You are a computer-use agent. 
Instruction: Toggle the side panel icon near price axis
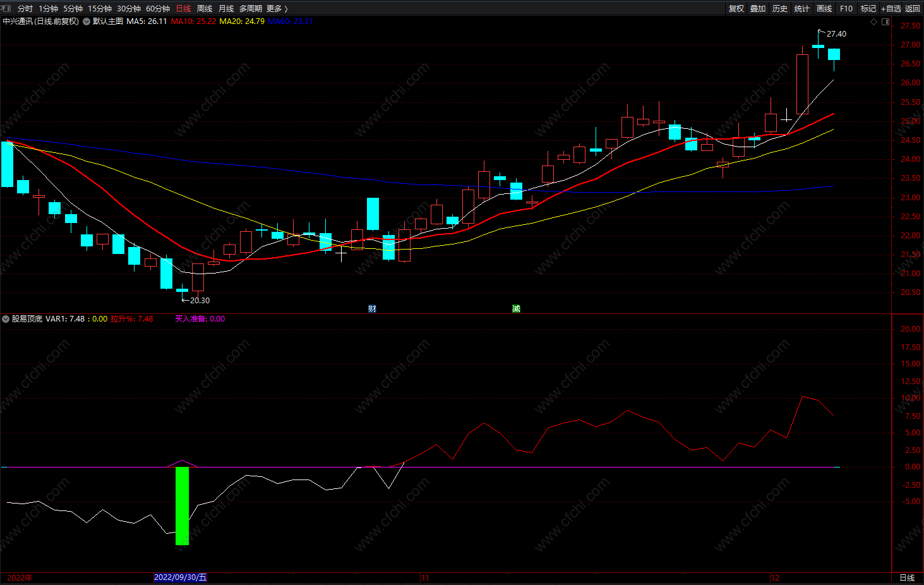point(885,21)
